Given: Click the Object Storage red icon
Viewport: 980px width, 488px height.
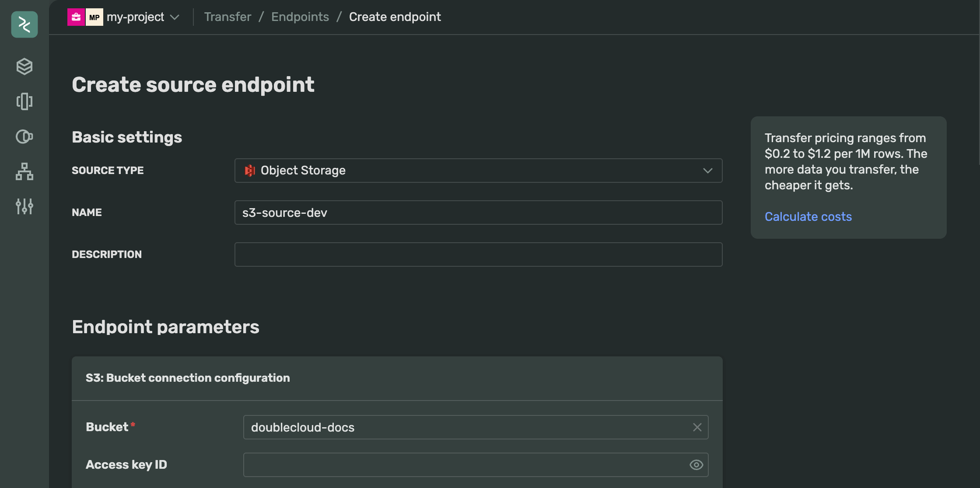Looking at the screenshot, I should (x=250, y=171).
